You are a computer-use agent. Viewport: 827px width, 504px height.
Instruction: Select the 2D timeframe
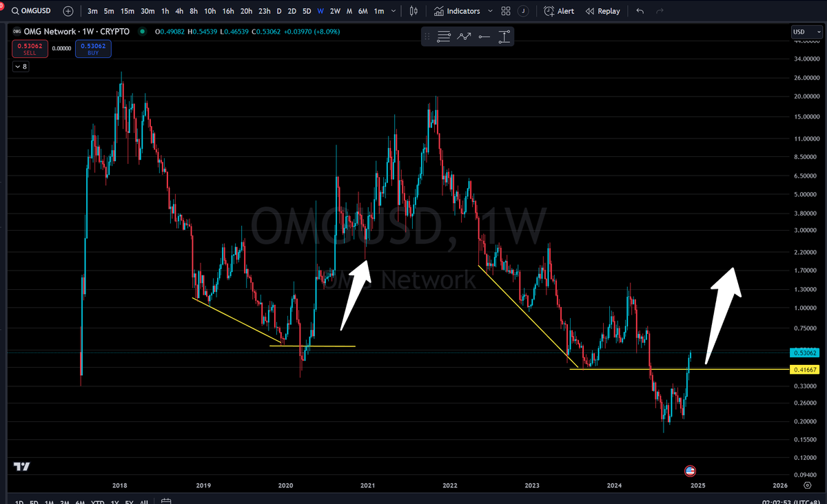click(292, 11)
